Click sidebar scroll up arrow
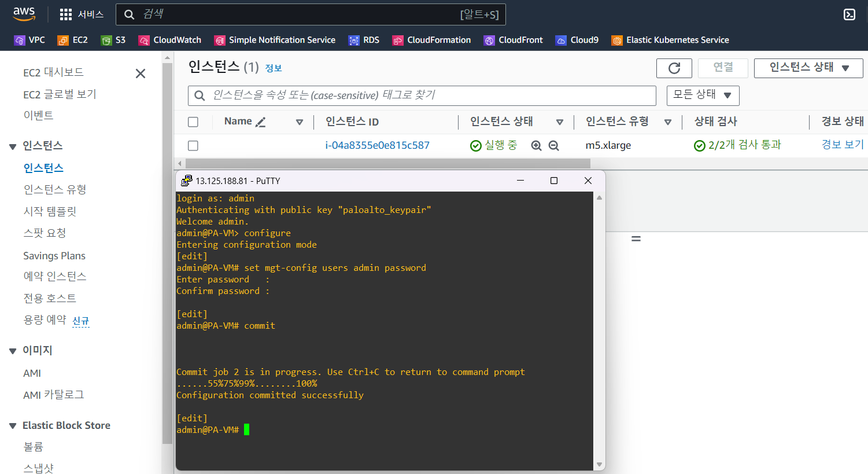 167,58
